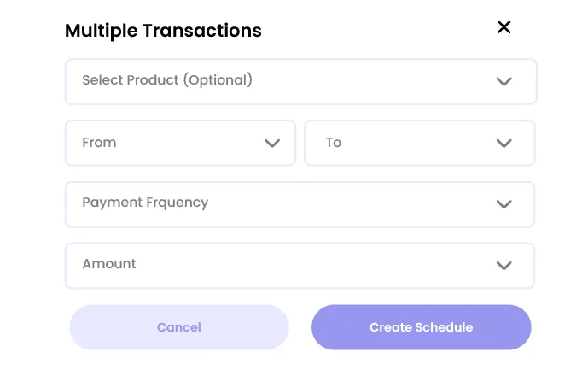
Task: Click the From field chevron arrow
Action: (x=272, y=144)
